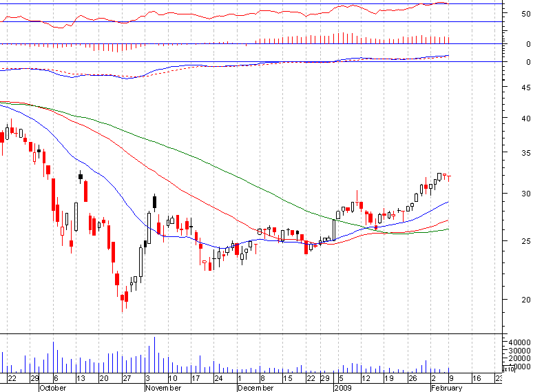Click the date label 6 in October
533x392 pixels.
56,378
